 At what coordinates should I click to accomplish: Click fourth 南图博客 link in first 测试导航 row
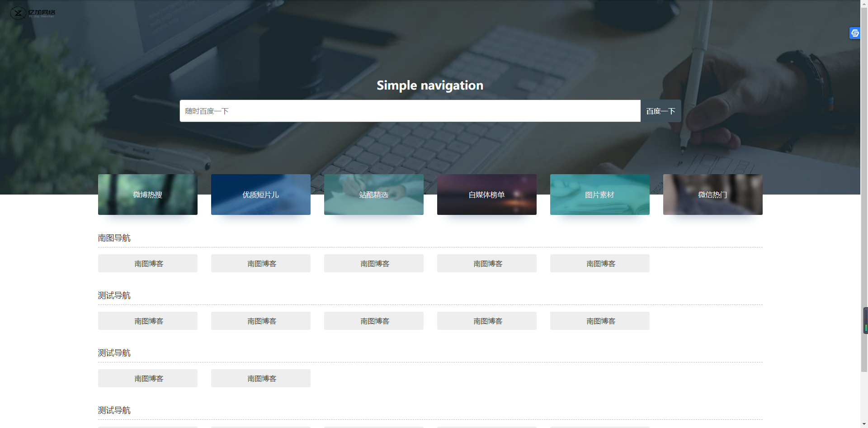[487, 321]
